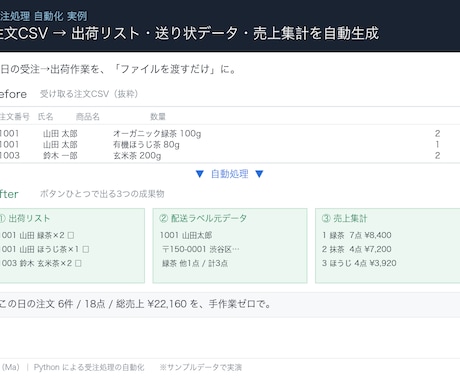Screen dimensions: 460x380
Task: Click 1001 山田太郎 in the label card
Action: click(x=186, y=235)
